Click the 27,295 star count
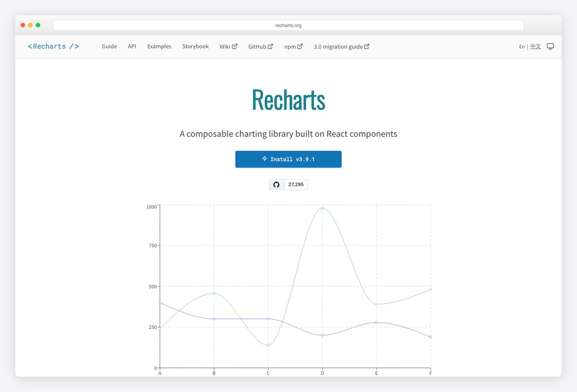 click(296, 185)
